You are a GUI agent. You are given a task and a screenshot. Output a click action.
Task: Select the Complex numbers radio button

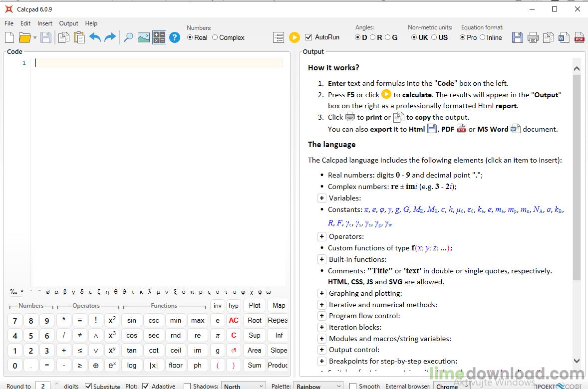click(215, 37)
